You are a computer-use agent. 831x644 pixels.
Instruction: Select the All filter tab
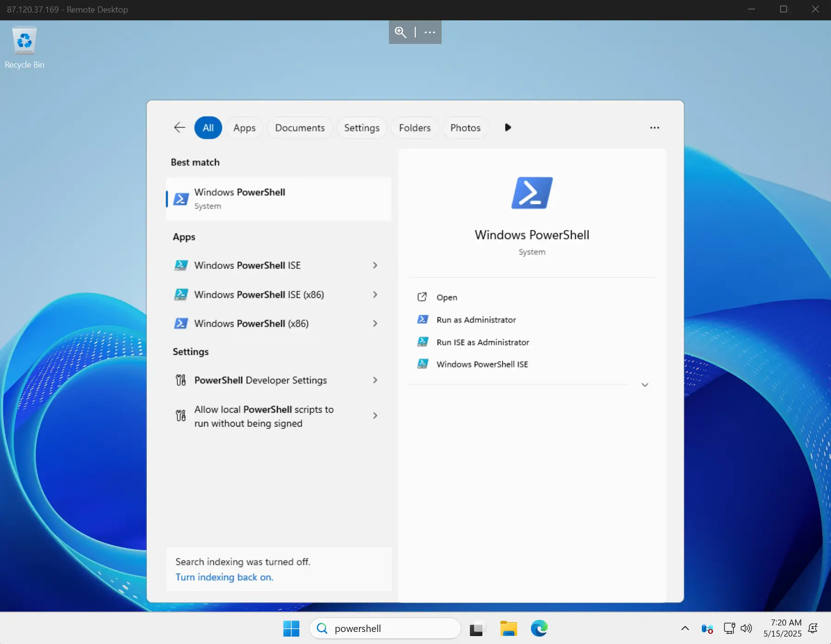(208, 128)
